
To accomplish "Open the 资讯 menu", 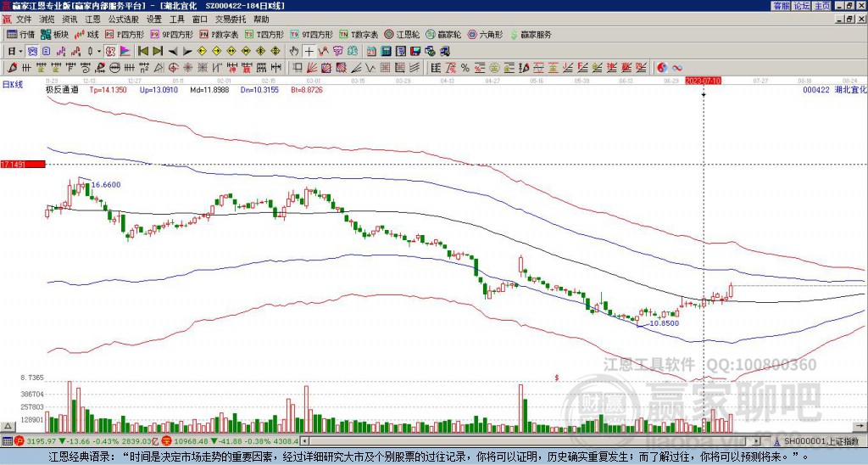I will (x=70, y=20).
